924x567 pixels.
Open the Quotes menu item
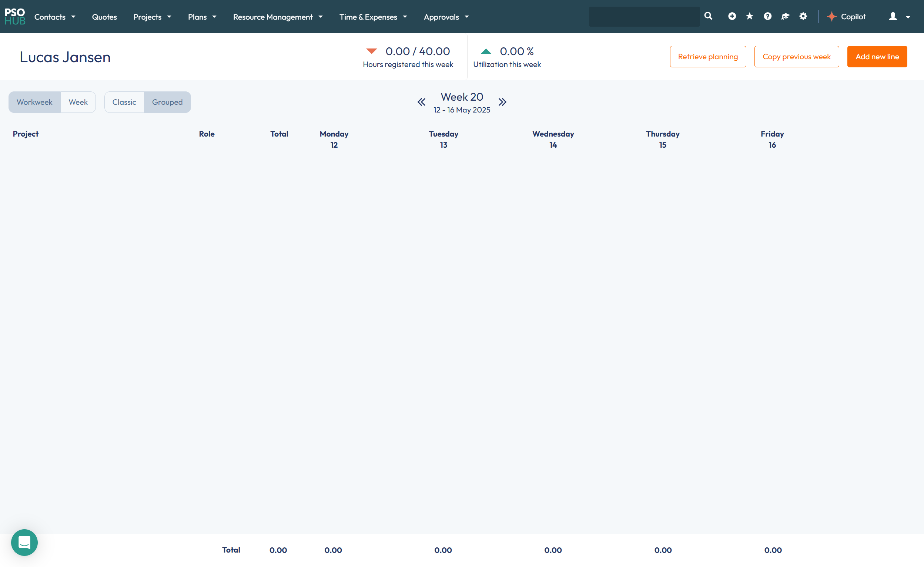pyautogui.click(x=104, y=17)
